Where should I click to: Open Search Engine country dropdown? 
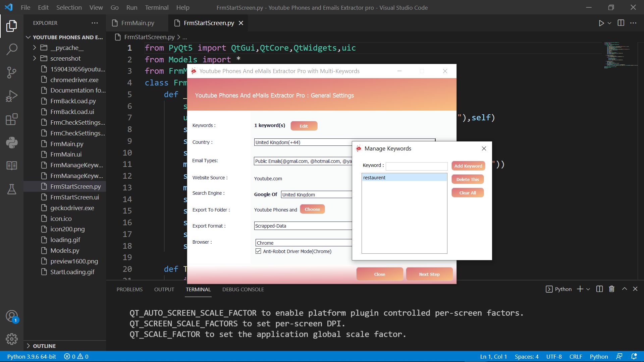(x=316, y=194)
